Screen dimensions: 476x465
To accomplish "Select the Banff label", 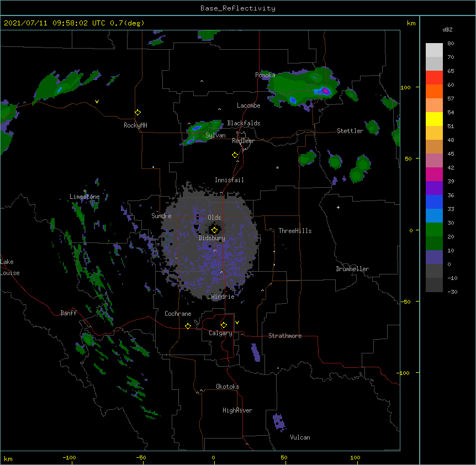I will (x=68, y=313).
